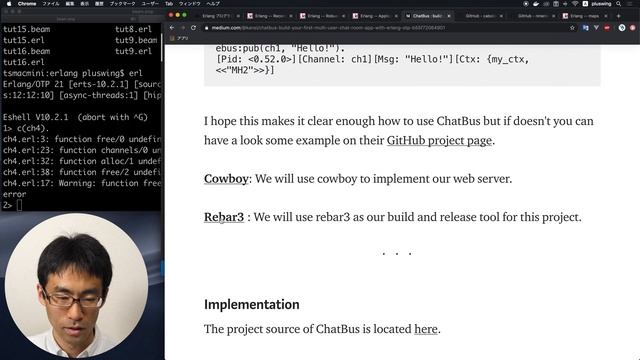The height and width of the screenshot is (360, 640).
Task: Reload the Medium page
Action: pyautogui.click(x=193, y=28)
